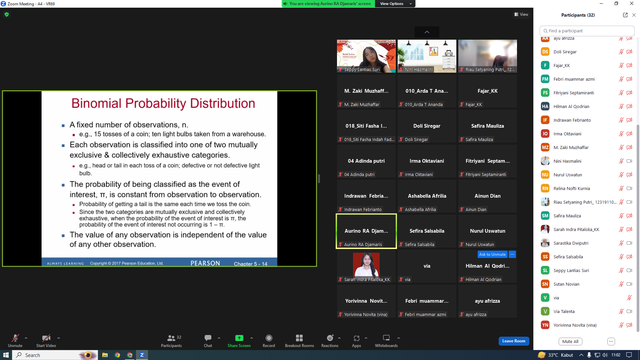
Task: Click the Windows taskbar Search box
Action: [x=55, y=355]
